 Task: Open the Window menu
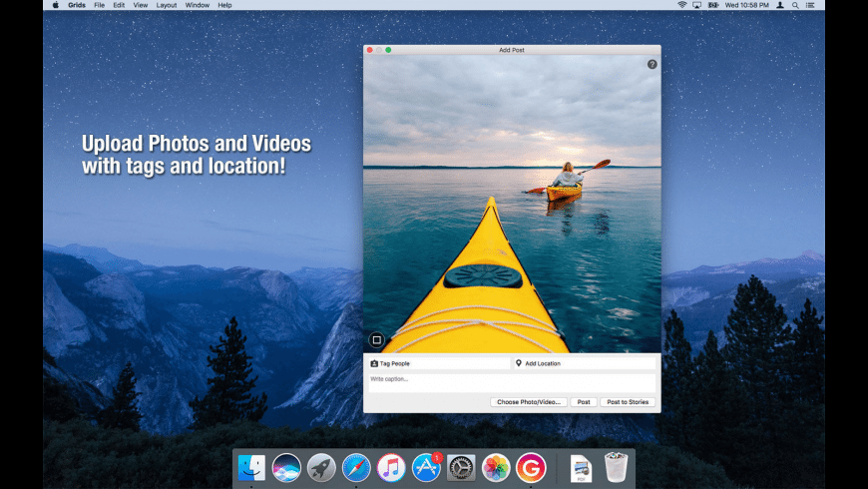[x=198, y=5]
